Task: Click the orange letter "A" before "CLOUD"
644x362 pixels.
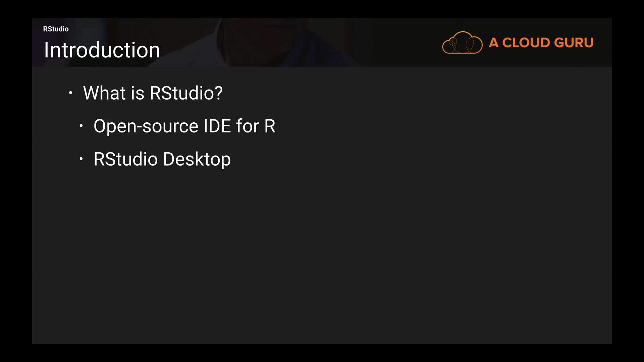Action: click(x=493, y=43)
